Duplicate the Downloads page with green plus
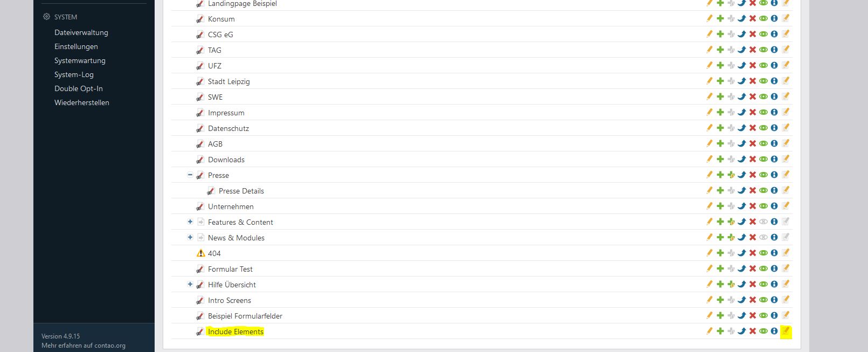The height and width of the screenshot is (352, 868). (720, 160)
